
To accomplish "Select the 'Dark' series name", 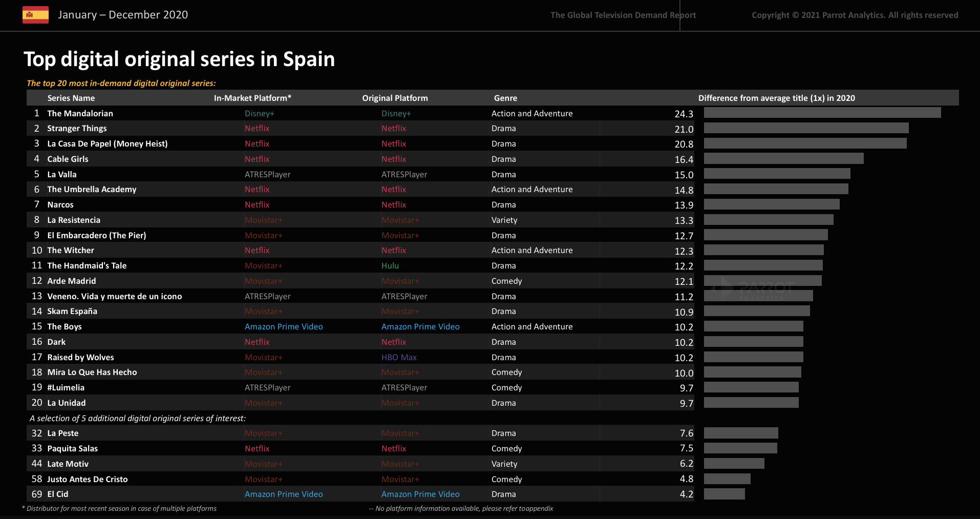I will click(56, 342).
